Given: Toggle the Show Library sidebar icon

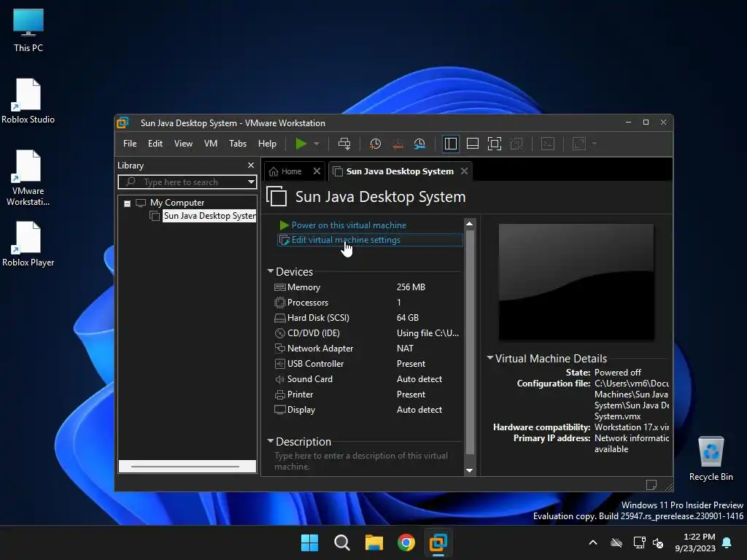Looking at the screenshot, I should (450, 144).
